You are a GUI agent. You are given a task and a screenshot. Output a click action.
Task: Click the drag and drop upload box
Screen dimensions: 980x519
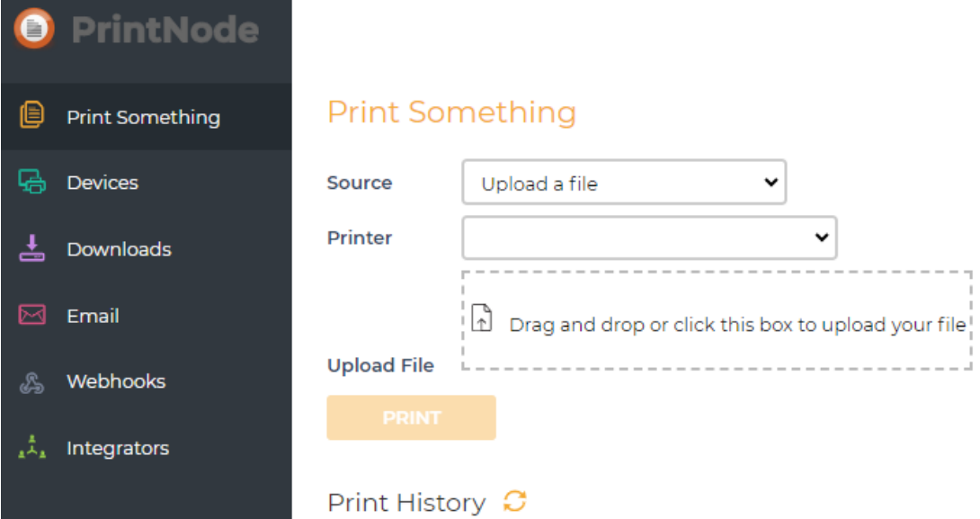pos(717,320)
